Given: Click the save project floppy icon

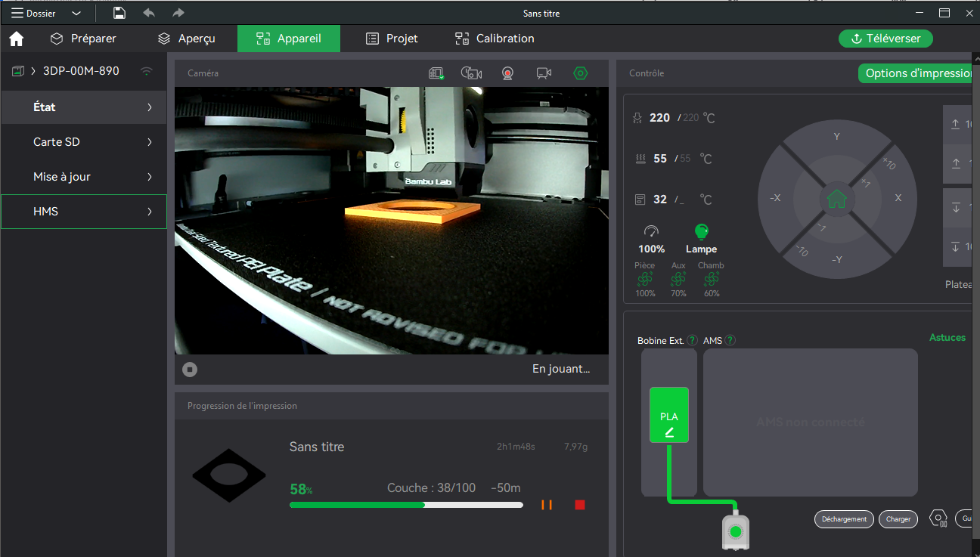Looking at the screenshot, I should pyautogui.click(x=119, y=13).
